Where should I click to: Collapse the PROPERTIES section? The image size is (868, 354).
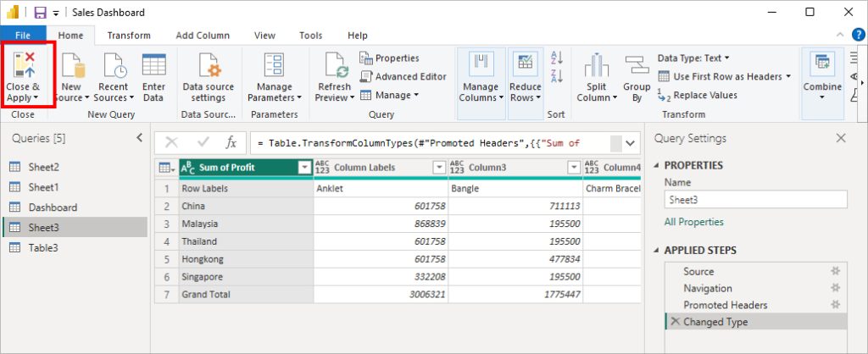(657, 165)
